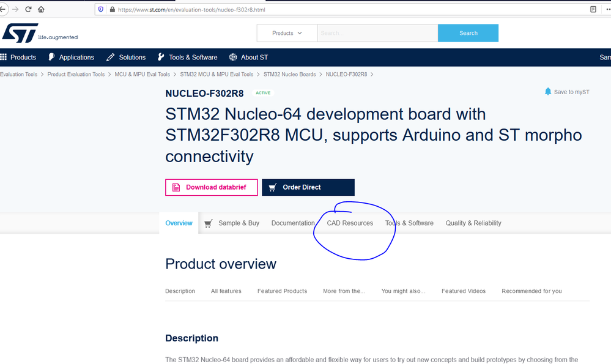Image resolution: width=611 pixels, height=364 pixels.
Task: Toggle reader view icon in address bar
Action: pyautogui.click(x=593, y=9)
